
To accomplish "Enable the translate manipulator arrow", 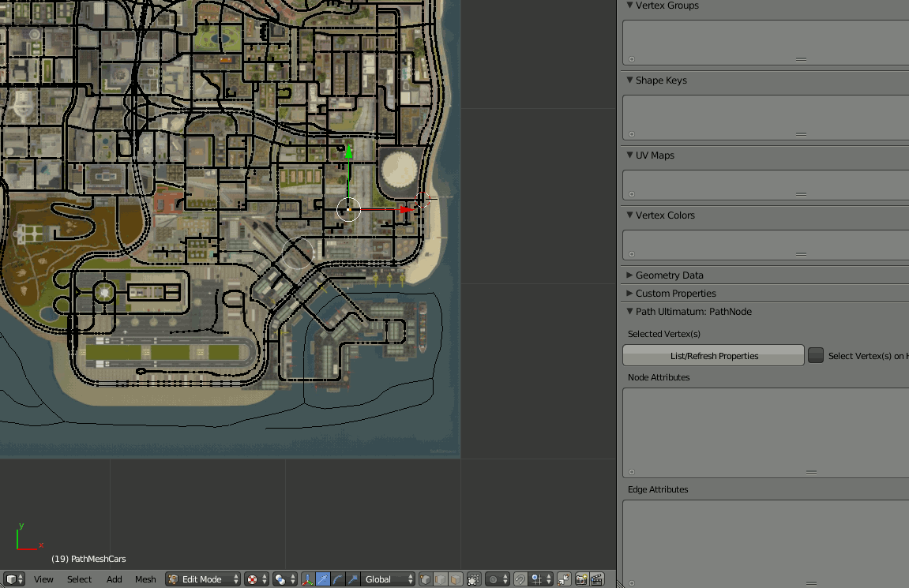I will click(323, 579).
